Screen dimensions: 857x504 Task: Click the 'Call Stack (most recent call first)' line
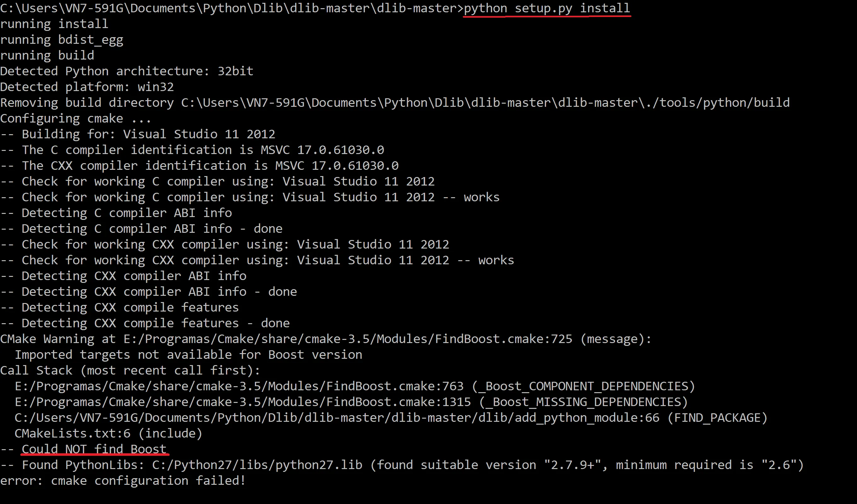(130, 370)
